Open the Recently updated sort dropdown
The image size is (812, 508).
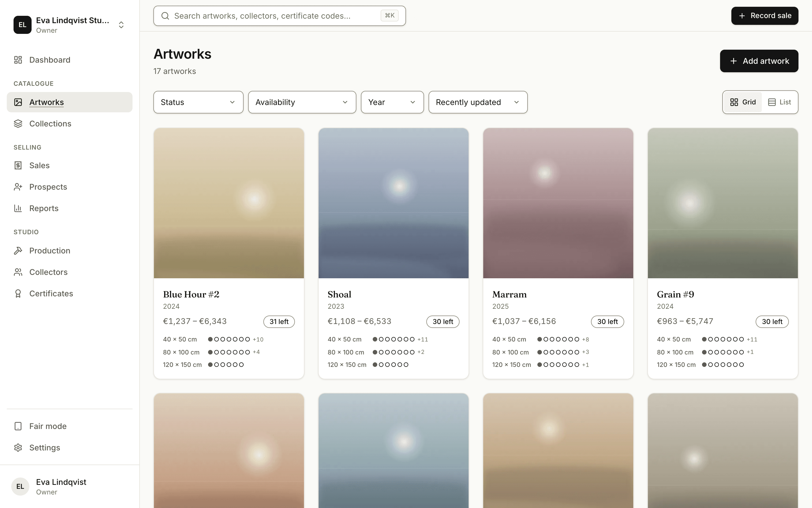coord(478,102)
